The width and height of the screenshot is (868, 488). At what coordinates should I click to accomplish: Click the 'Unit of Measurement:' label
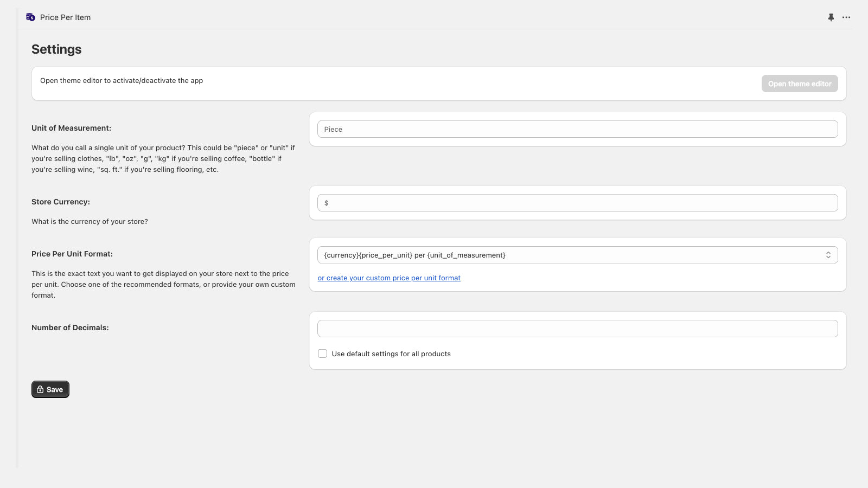71,129
